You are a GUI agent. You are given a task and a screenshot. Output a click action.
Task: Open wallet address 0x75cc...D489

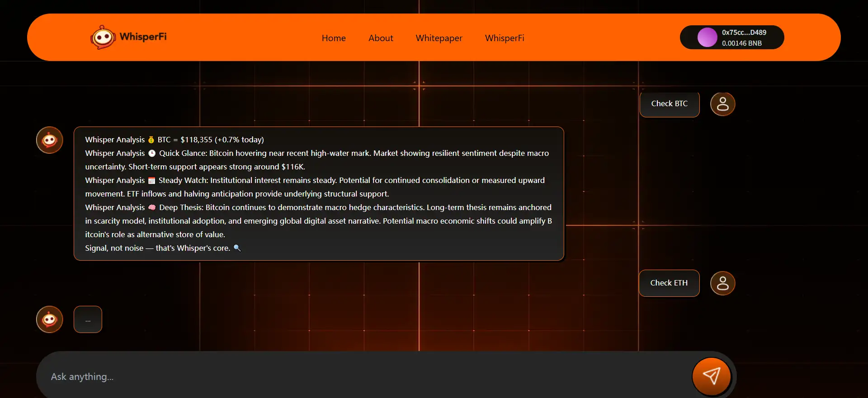(744, 33)
